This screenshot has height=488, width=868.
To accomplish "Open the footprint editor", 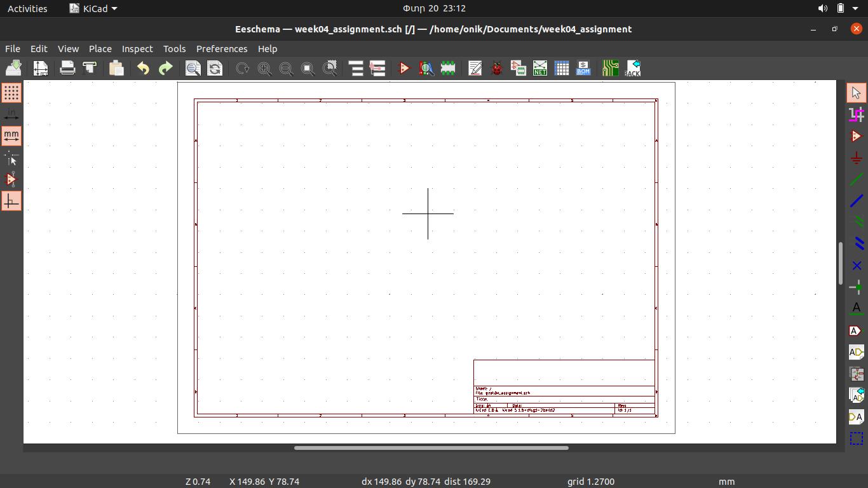I will coord(448,68).
